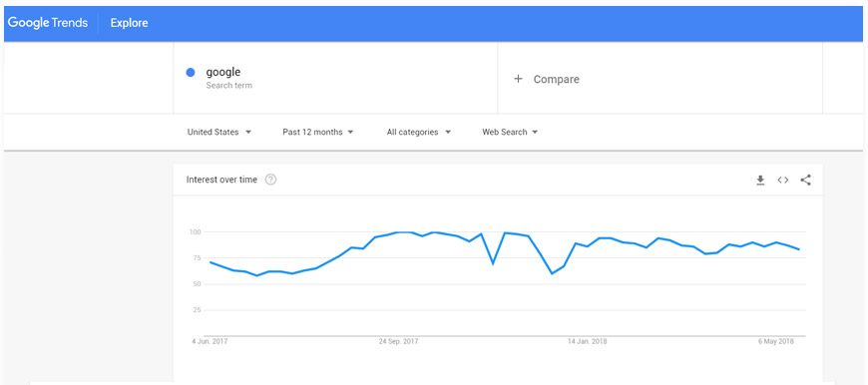The image size is (868, 385).
Task: Click the trend line's lowest dip in December
Action: coord(552,273)
